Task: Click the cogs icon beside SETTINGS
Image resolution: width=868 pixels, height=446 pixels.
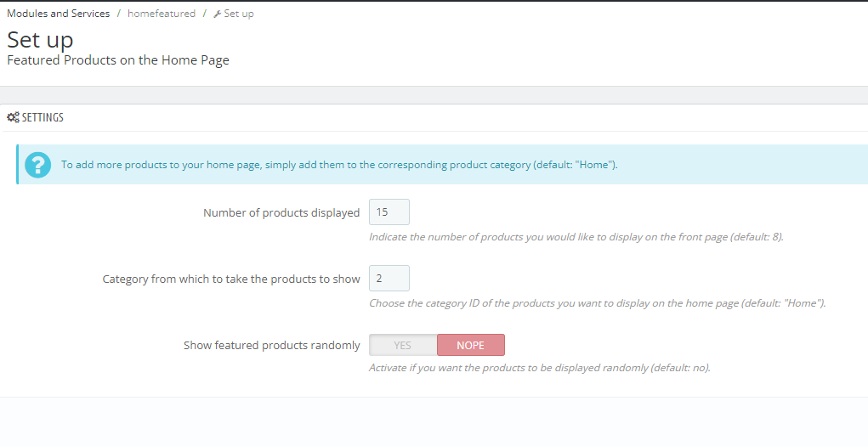Action: tap(13, 118)
